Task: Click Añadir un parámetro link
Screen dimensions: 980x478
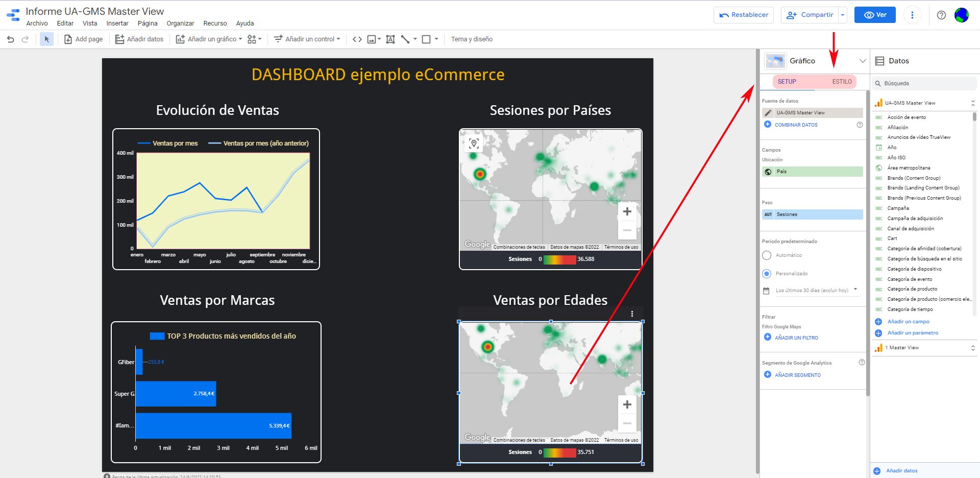Action: (x=913, y=333)
